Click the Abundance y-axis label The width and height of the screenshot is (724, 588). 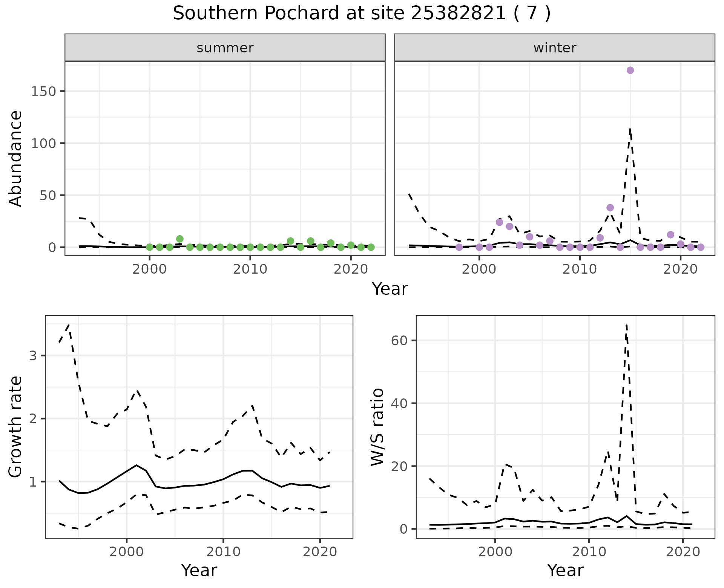16,158
